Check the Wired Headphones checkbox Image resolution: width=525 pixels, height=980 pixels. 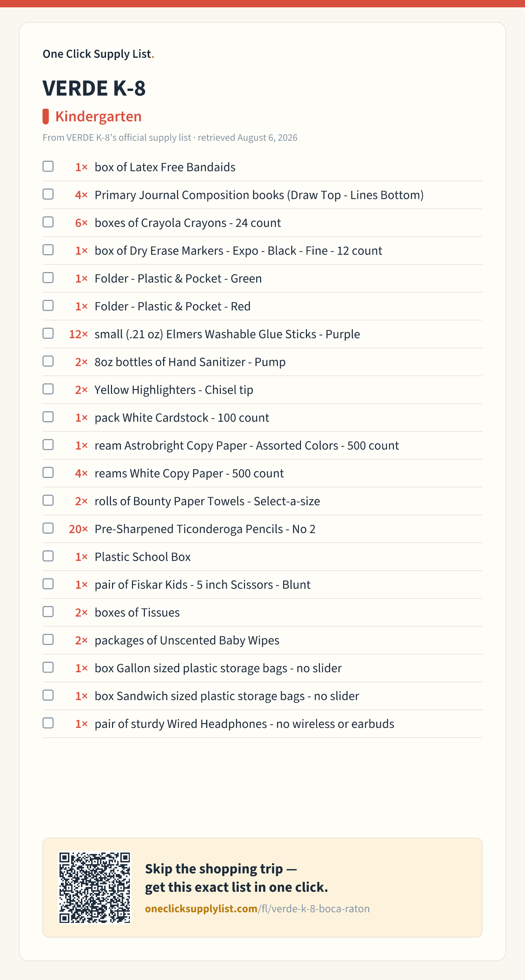pyautogui.click(x=48, y=723)
